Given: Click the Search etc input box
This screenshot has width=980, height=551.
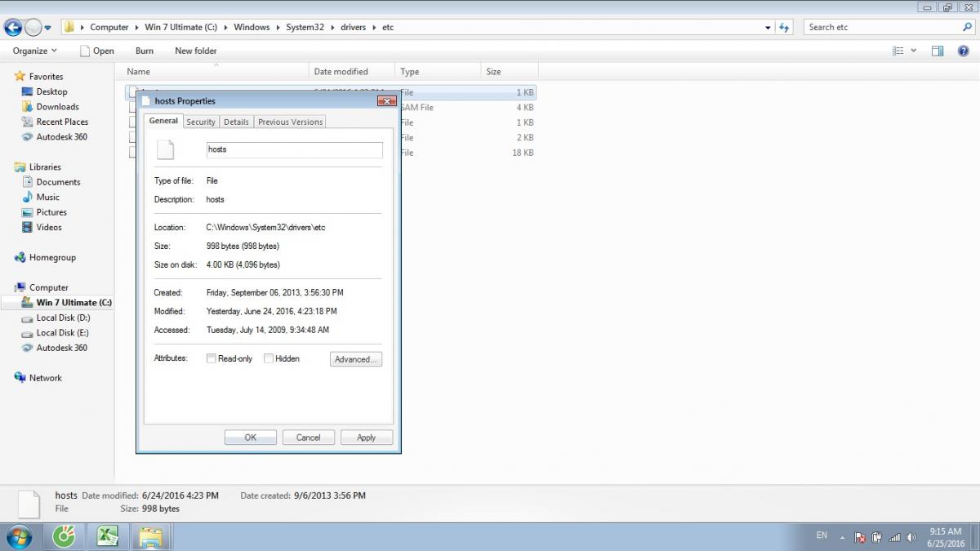Looking at the screenshot, I should [882, 27].
